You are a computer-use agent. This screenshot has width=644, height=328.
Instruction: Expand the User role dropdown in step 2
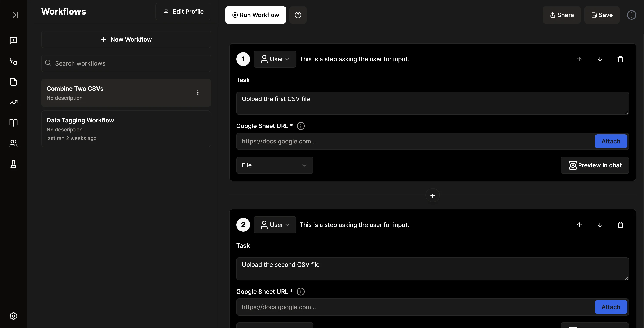coord(275,225)
